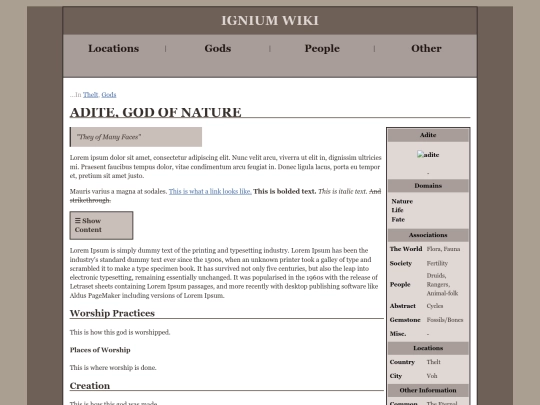Click the City row label
The height and width of the screenshot is (405, 540).
(x=396, y=376)
